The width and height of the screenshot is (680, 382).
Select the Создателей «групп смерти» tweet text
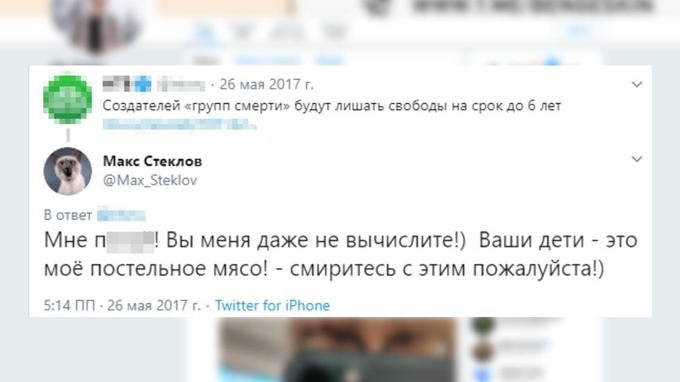tap(332, 106)
